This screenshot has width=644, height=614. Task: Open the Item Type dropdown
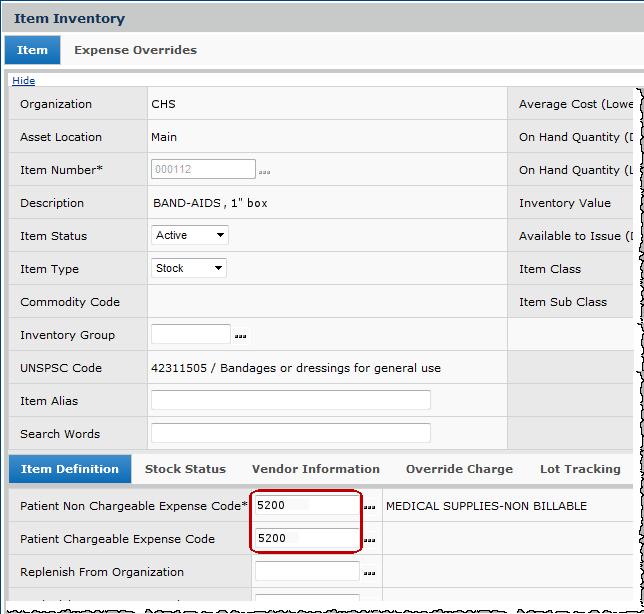tap(189, 269)
